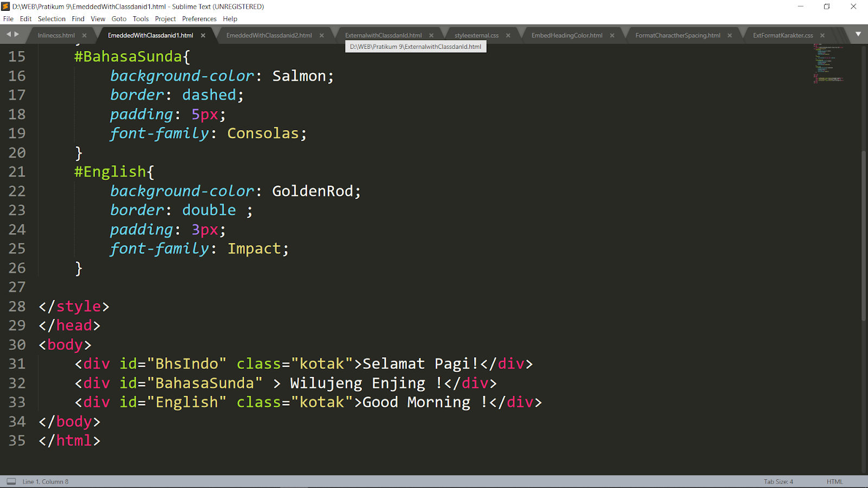The width and height of the screenshot is (868, 488).
Task: Open the Preferences menu
Action: click(199, 18)
